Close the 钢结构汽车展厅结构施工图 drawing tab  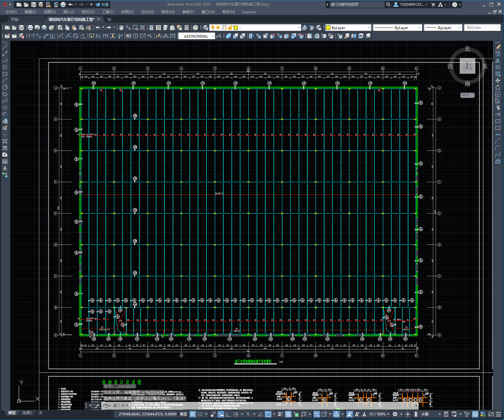[98, 19]
